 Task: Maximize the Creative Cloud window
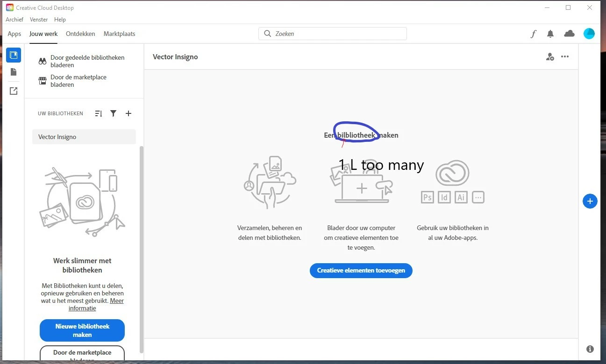pyautogui.click(x=568, y=7)
